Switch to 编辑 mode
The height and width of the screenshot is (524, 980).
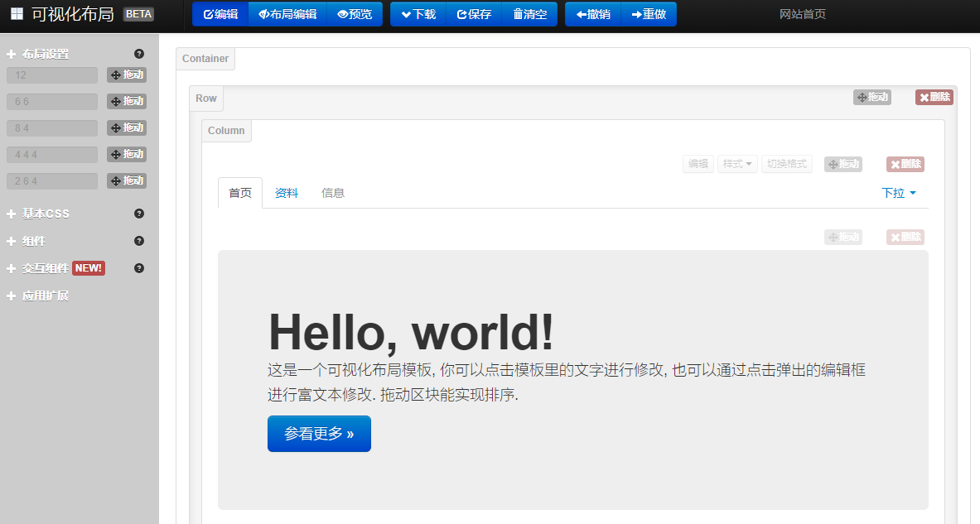pyautogui.click(x=220, y=14)
